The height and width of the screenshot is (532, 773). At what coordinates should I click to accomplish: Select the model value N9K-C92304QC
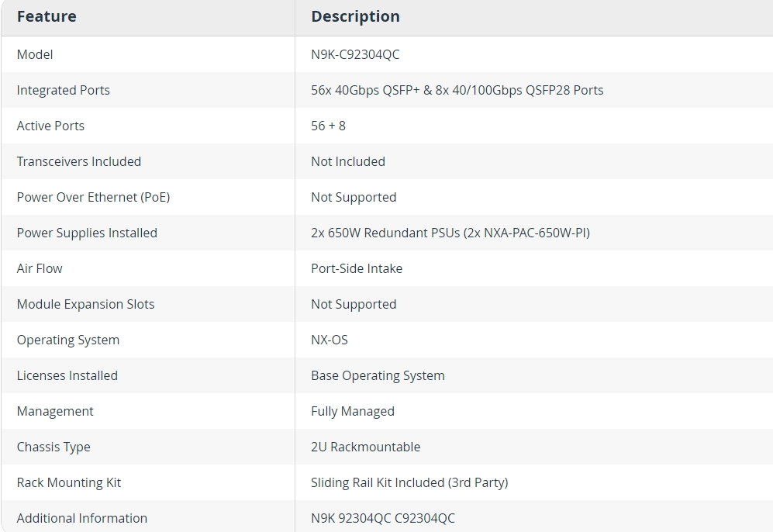(355, 54)
